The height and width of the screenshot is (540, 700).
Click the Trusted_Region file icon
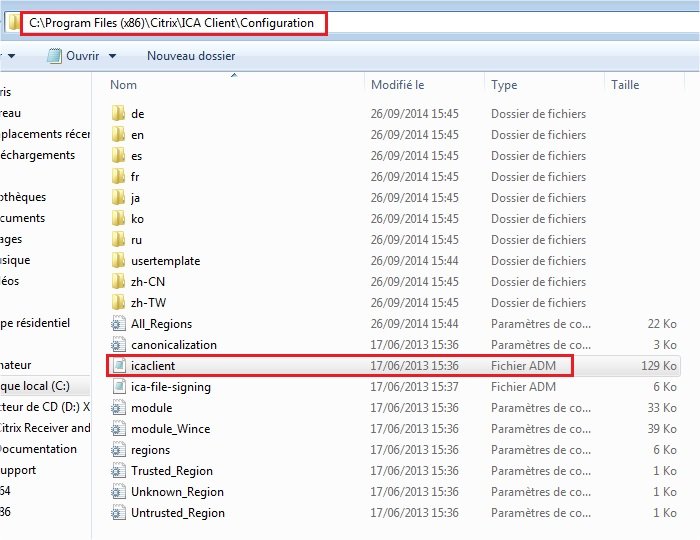coord(118,470)
